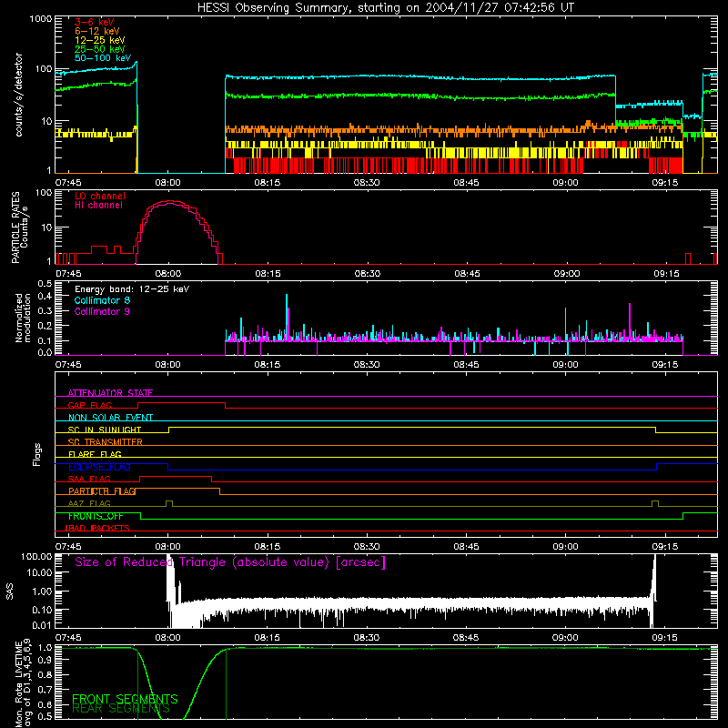Click the SC TRANSMITTER flag label
The image size is (728, 728).
point(105,441)
